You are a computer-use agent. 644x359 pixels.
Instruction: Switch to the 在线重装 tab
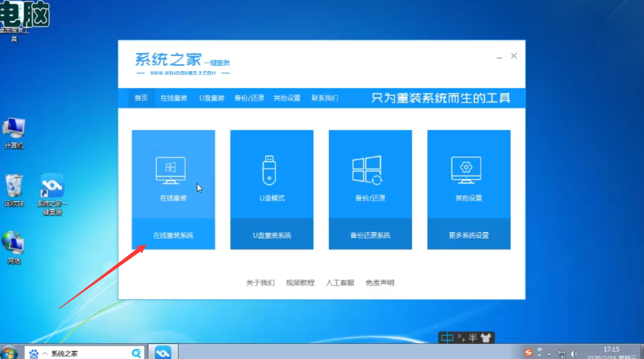(173, 98)
